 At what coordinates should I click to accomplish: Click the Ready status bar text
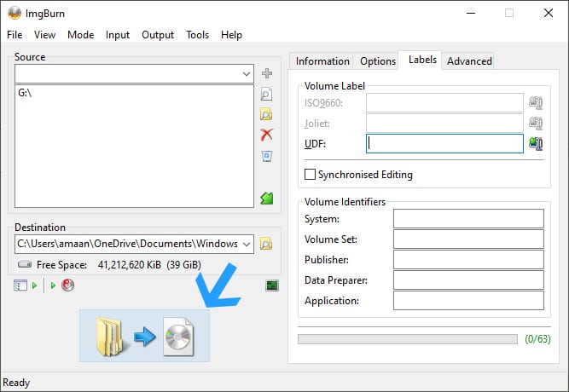(16, 383)
